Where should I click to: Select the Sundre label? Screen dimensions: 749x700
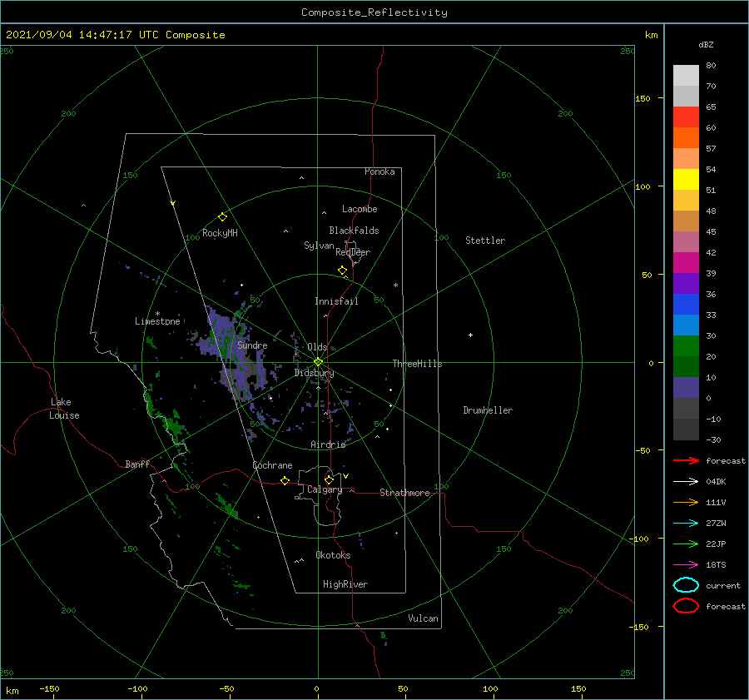coord(252,345)
